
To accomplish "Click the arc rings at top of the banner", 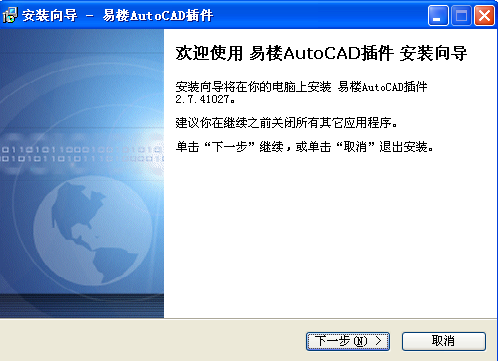I will pos(82,73).
